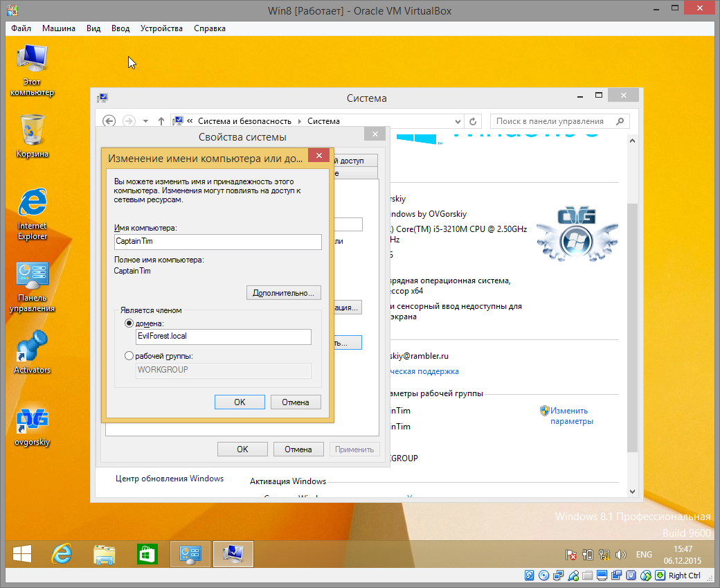Select the Корзина recycle bin icon
The height and width of the screenshot is (588, 720).
(x=32, y=136)
